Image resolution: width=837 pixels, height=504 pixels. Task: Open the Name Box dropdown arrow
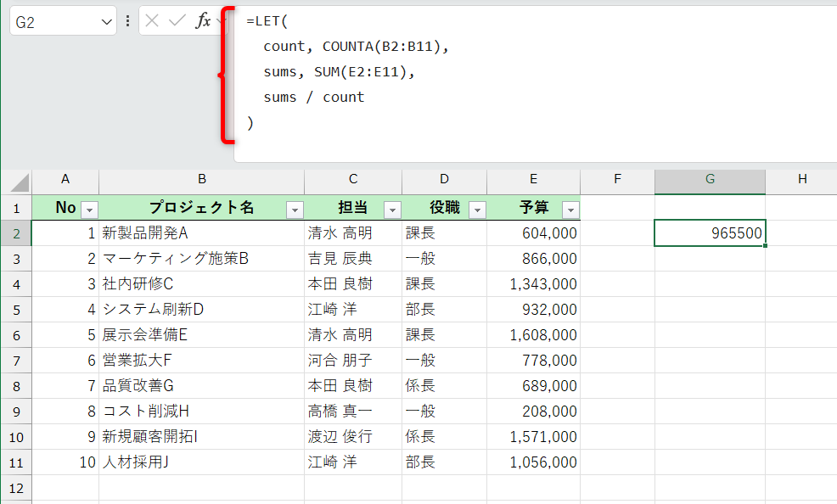click(106, 20)
